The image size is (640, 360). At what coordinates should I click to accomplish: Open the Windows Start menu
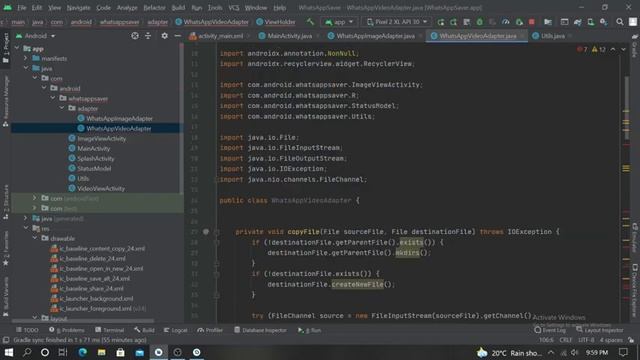click(x=9, y=352)
